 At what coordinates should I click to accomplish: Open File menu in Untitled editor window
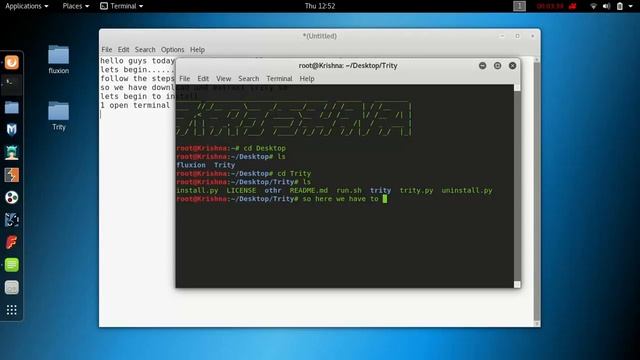coord(107,49)
